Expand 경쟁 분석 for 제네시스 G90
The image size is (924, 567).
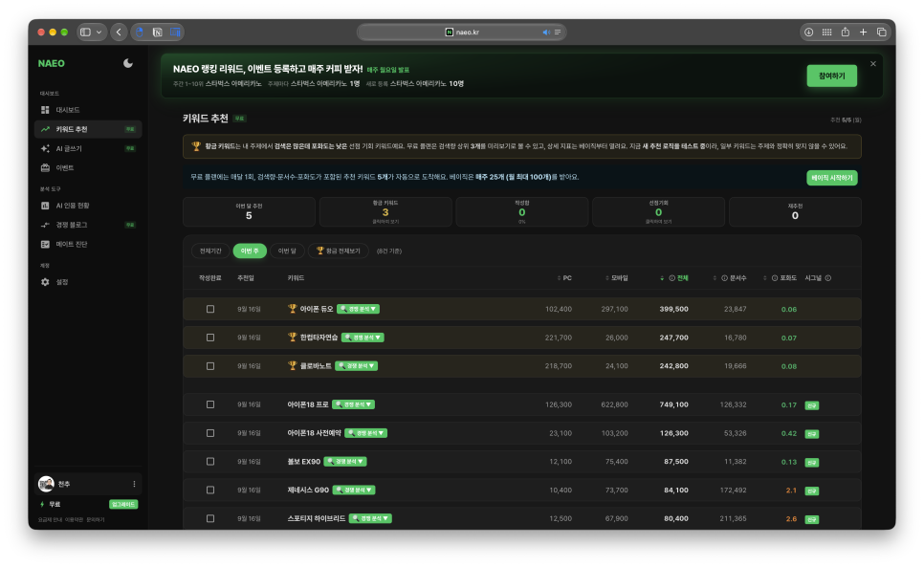coord(354,490)
